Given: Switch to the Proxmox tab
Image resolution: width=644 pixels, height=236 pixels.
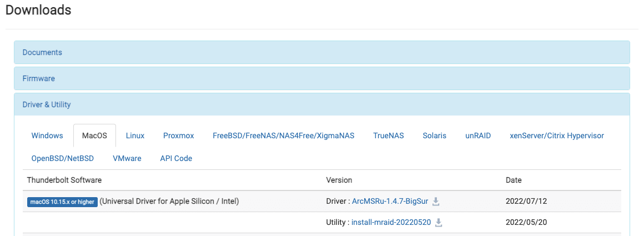Looking at the screenshot, I should point(179,135).
